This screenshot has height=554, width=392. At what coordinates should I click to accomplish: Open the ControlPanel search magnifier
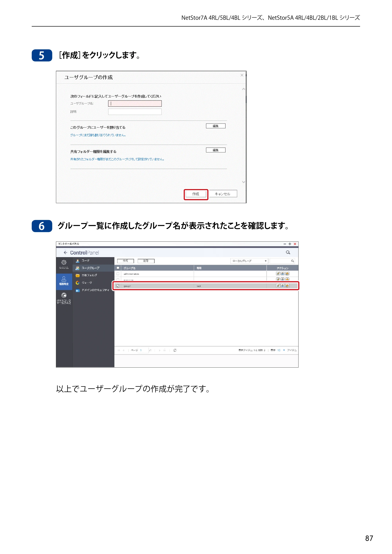[x=288, y=252]
